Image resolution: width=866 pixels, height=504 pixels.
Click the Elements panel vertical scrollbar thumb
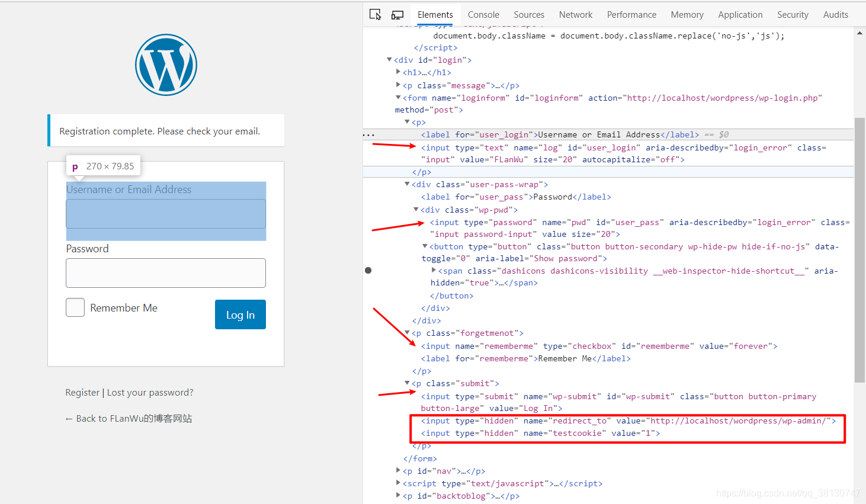pyautogui.click(x=859, y=250)
